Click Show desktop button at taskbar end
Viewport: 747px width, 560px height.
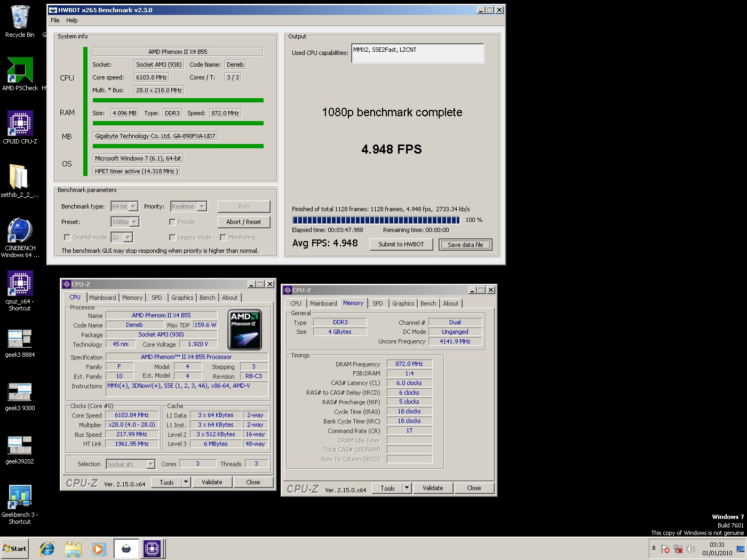pyautogui.click(x=741, y=549)
